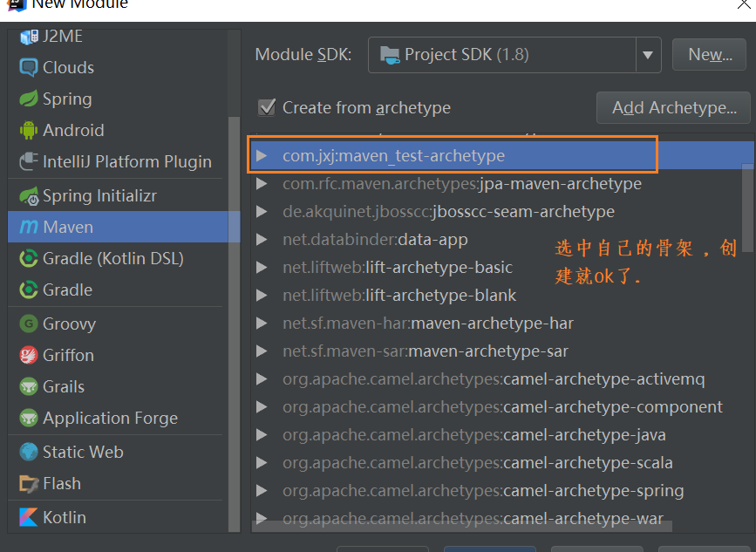Viewport: 756px width, 552px height.
Task: Click the Groovy green G icon
Action: pyautogui.click(x=29, y=324)
